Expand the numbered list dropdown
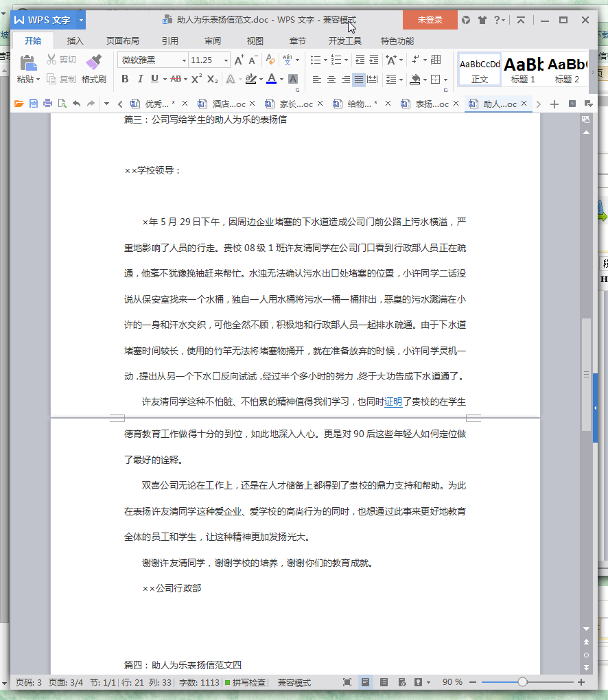608x700 pixels. pos(346,60)
